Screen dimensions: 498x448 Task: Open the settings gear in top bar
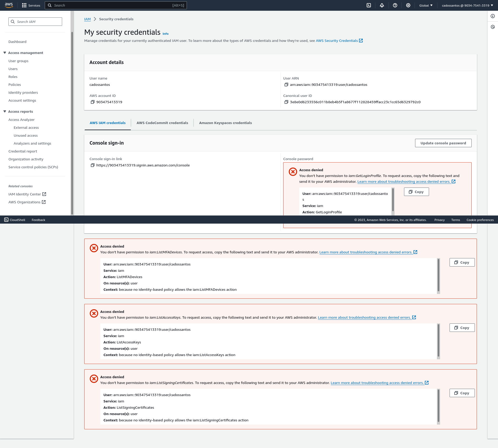[408, 5]
